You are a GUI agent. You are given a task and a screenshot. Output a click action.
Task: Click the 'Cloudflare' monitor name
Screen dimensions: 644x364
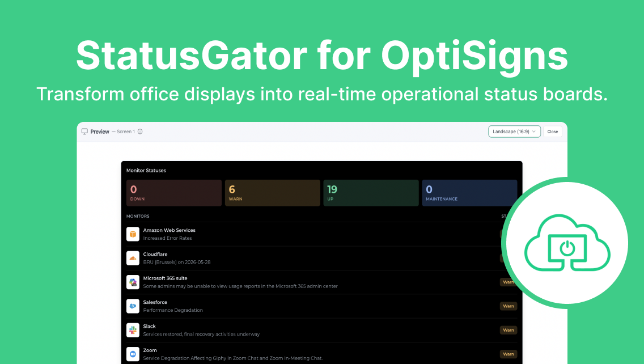155,255
